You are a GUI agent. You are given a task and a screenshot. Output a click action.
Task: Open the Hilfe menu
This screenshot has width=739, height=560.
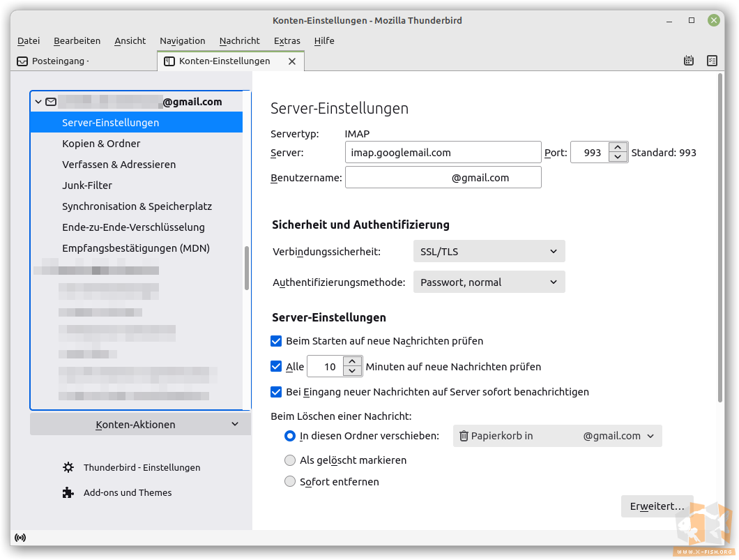(324, 41)
